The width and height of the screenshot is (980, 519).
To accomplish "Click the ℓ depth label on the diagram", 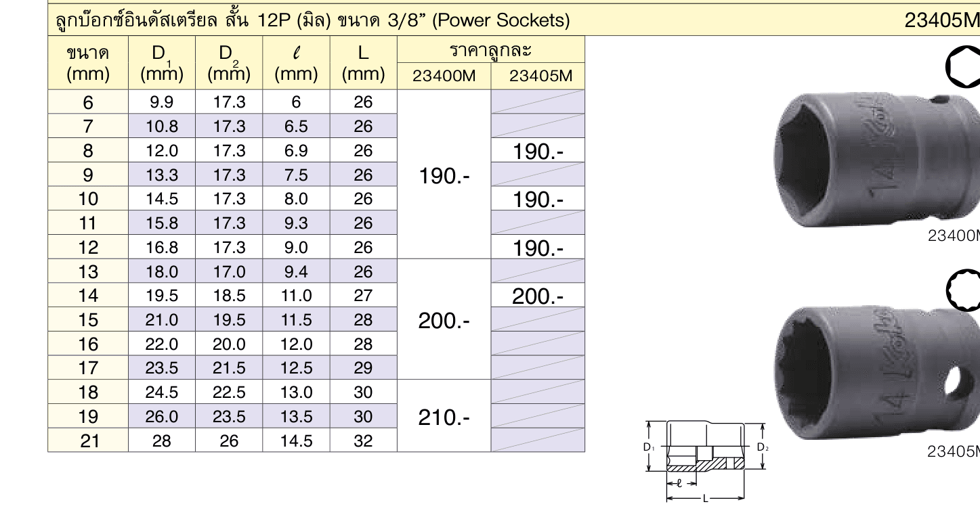I will [679, 483].
